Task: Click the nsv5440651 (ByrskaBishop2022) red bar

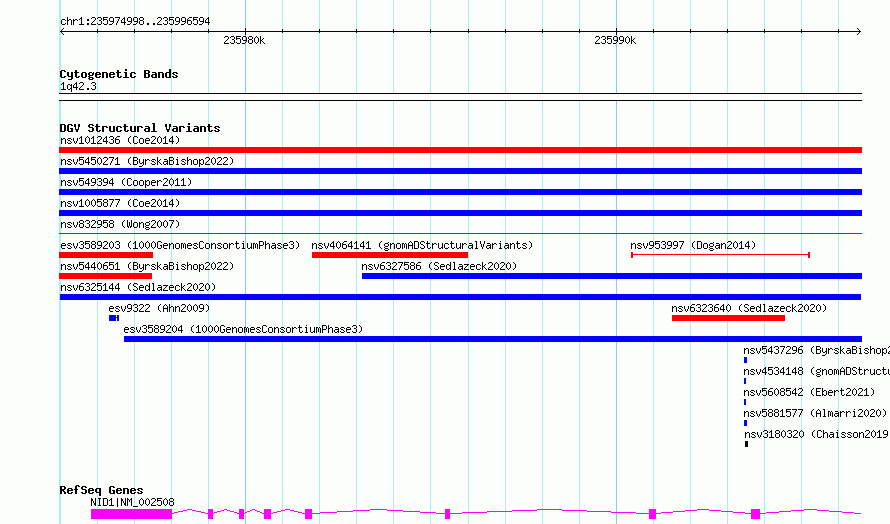Action: [106, 276]
